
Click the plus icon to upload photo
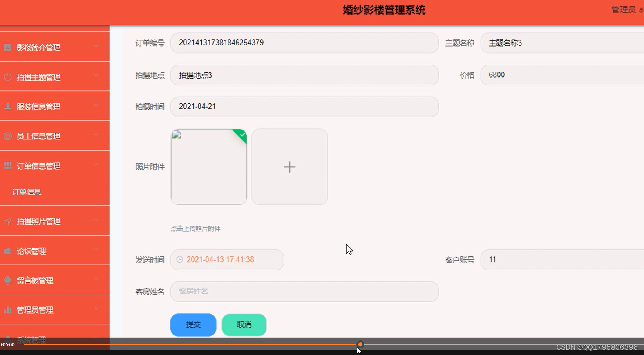click(x=290, y=167)
